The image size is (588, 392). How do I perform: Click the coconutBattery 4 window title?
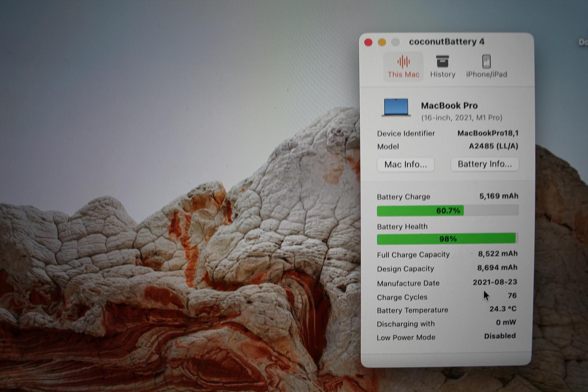(x=446, y=42)
